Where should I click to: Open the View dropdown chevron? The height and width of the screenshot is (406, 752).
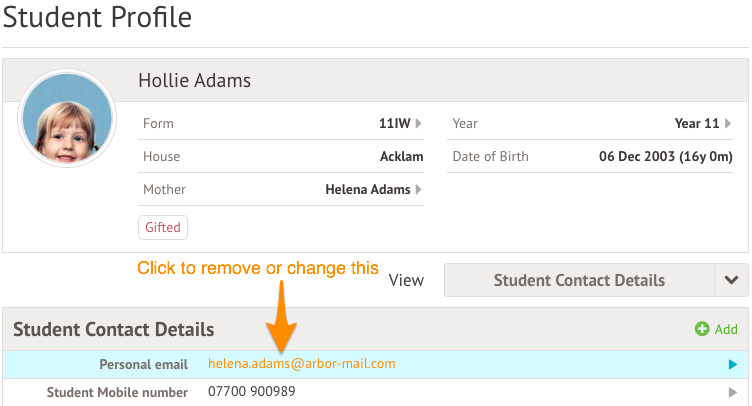pyautogui.click(x=731, y=280)
